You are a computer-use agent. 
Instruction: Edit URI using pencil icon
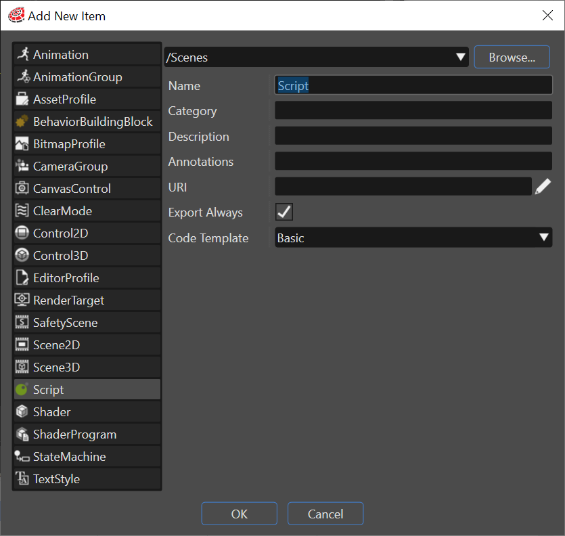[x=543, y=187]
